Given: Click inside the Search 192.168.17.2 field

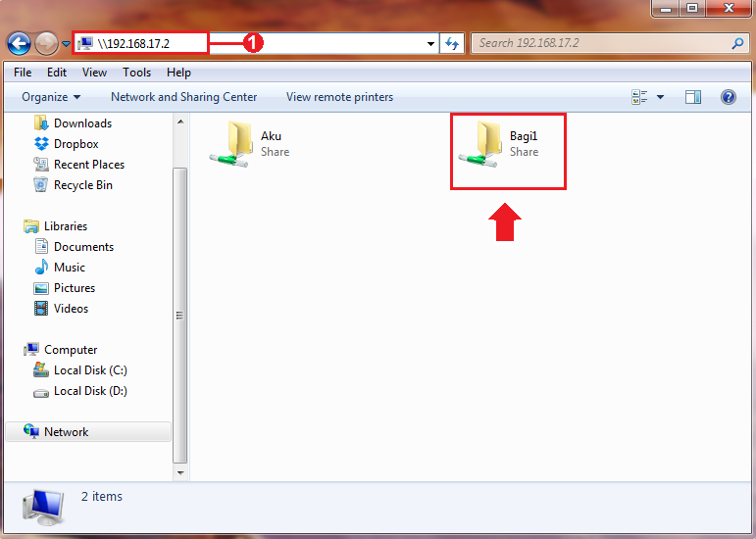Looking at the screenshot, I should click(603, 43).
